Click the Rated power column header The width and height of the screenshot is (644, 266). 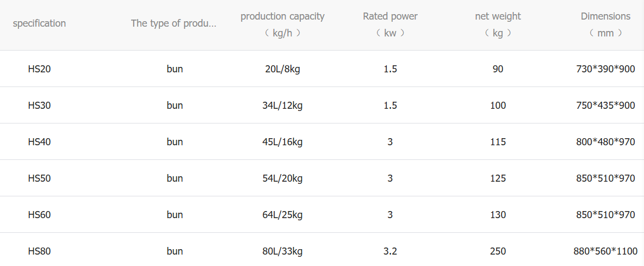390,24
